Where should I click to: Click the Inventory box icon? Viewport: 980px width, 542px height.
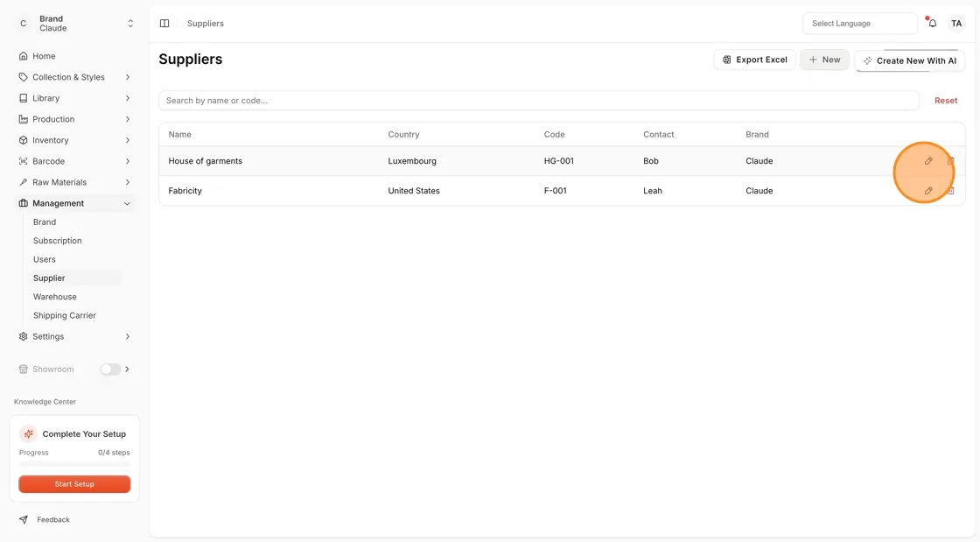(x=23, y=140)
